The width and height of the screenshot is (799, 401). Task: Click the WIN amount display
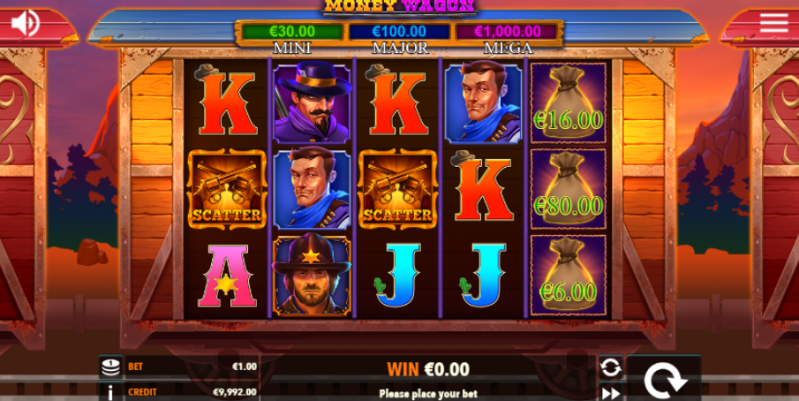[428, 369]
